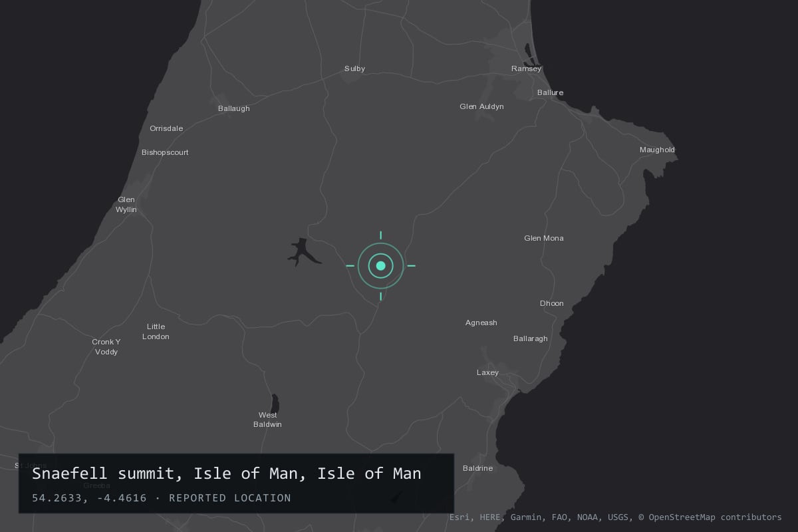798x532 pixels.
Task: Click the Glen Mona place label
Action: (x=543, y=238)
